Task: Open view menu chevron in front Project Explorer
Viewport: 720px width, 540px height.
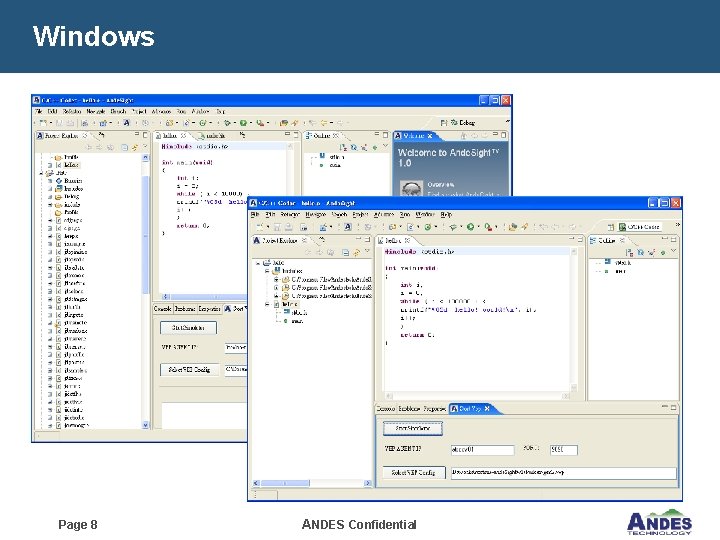Action: pos(367,251)
